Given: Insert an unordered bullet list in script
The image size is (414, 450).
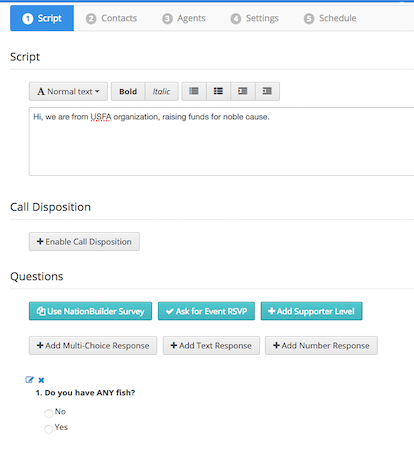Looking at the screenshot, I should point(194,91).
